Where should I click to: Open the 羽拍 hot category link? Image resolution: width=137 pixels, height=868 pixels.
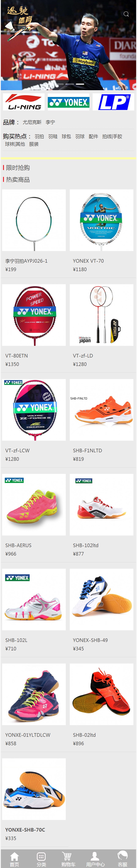click(x=39, y=137)
